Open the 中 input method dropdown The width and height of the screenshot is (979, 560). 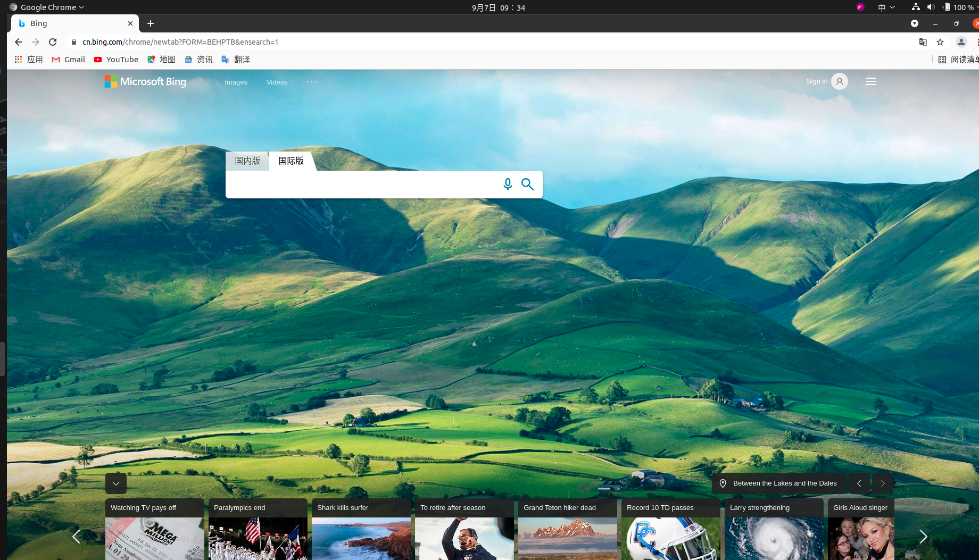click(886, 7)
